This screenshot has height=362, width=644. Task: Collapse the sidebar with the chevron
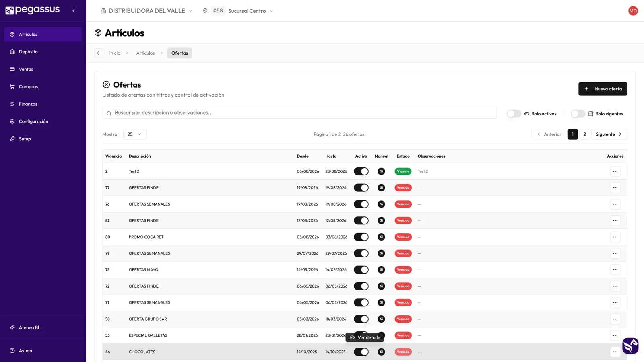(73, 11)
